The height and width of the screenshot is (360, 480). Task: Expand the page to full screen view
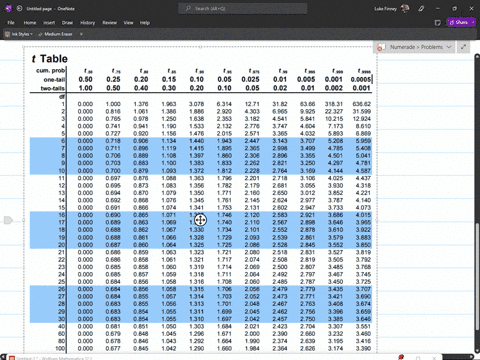click(x=463, y=47)
